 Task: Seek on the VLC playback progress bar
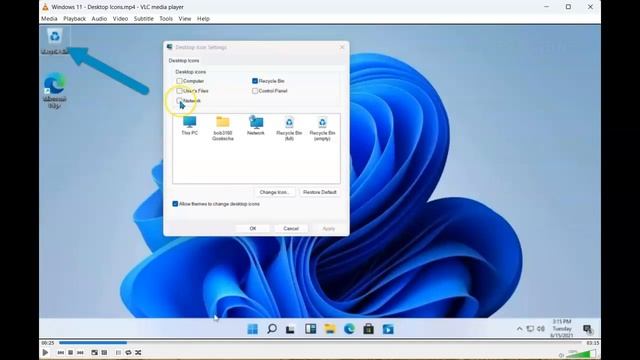point(320,343)
